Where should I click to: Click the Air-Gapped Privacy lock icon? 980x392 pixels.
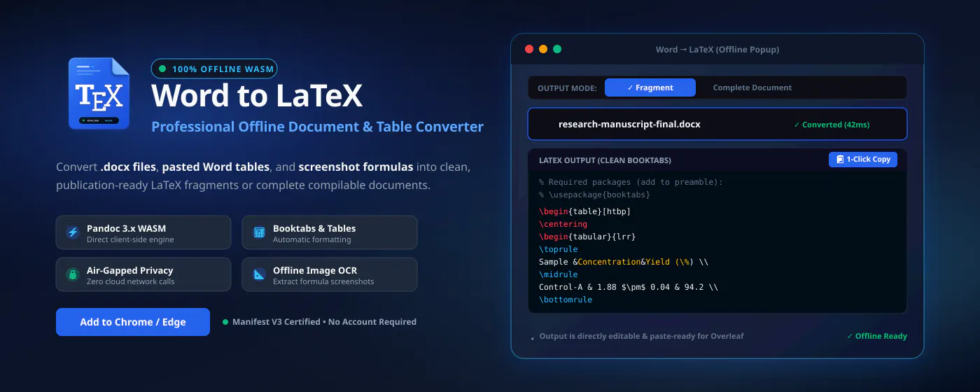73,274
